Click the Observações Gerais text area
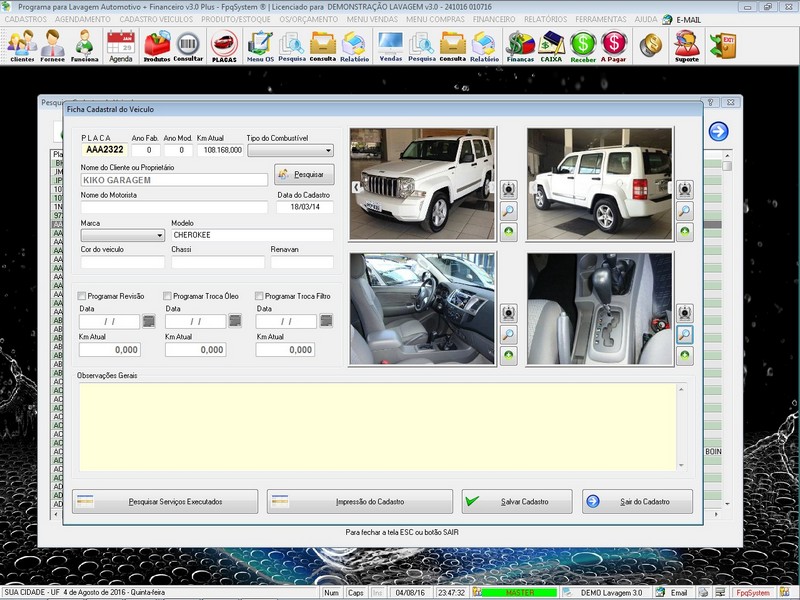 pos(380,426)
